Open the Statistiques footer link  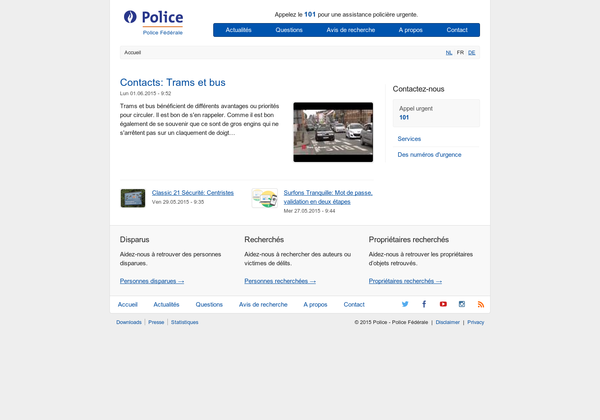tap(184, 322)
